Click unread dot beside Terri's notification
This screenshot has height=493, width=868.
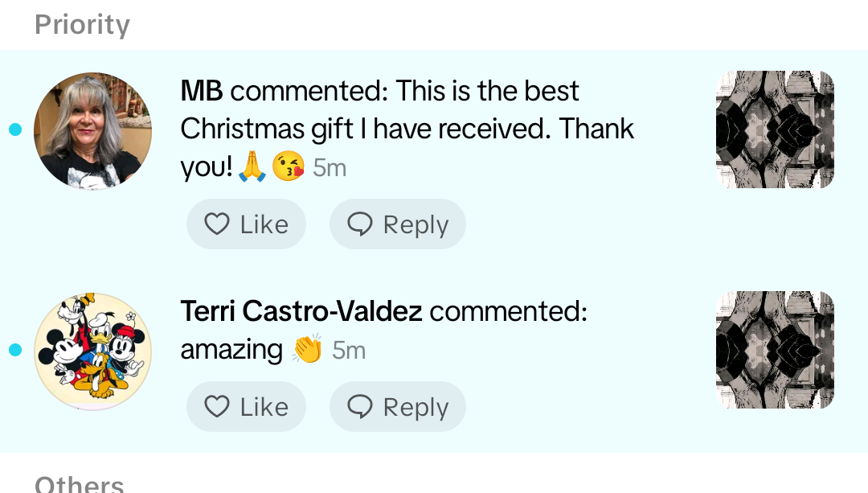point(14,350)
